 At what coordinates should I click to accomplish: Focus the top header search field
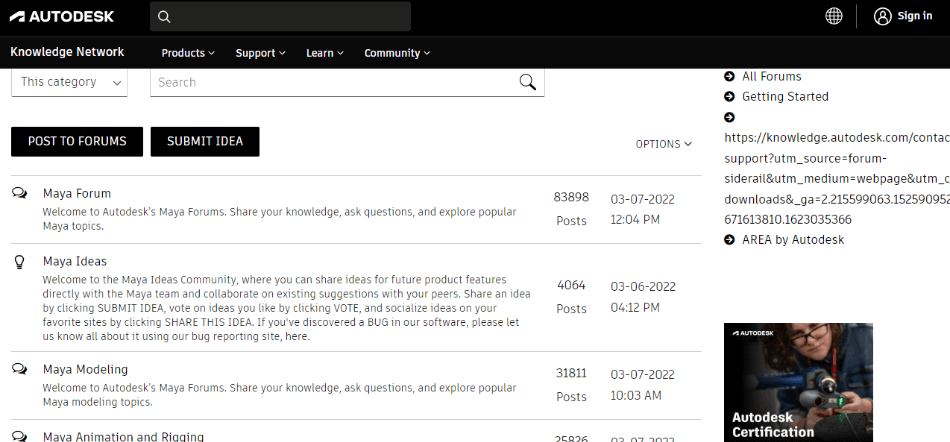pos(281,16)
